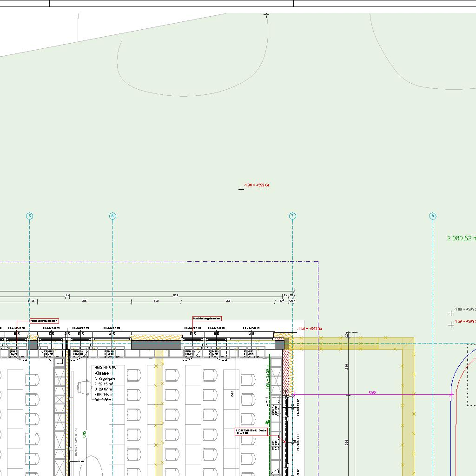The image size is (476, 476).
Task: Click elevation cross marker beside -1.59 label
Action: (451, 325)
